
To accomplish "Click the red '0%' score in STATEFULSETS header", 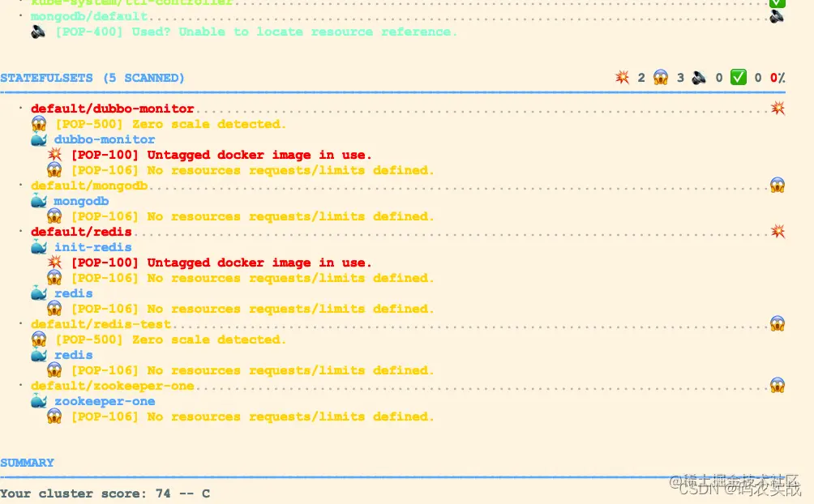I will point(778,78).
